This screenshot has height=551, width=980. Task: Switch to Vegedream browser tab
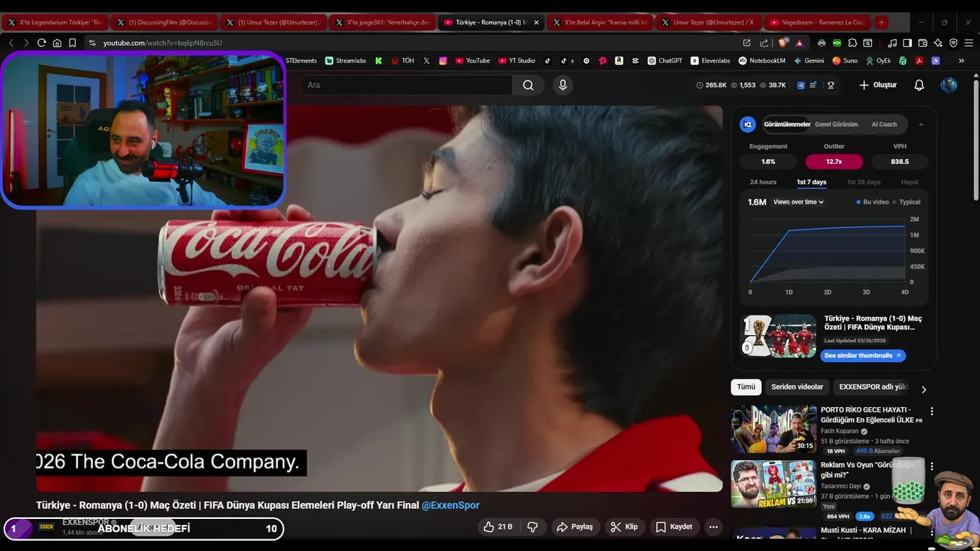[818, 22]
